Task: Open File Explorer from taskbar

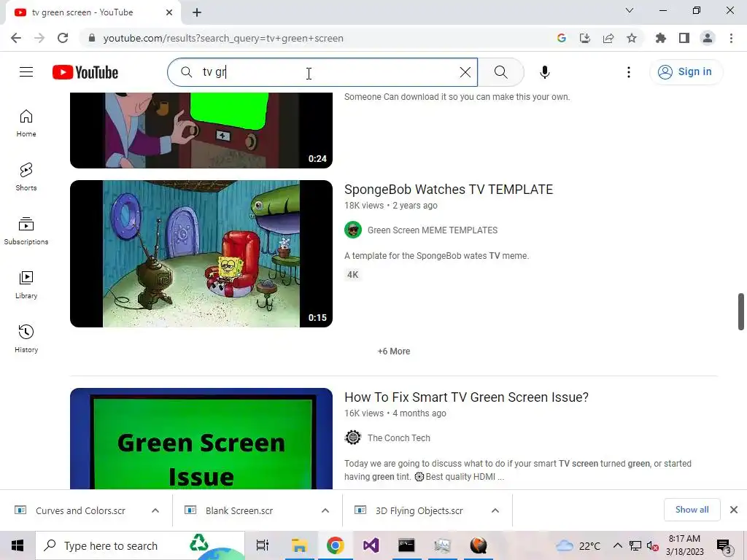Action: point(299,545)
